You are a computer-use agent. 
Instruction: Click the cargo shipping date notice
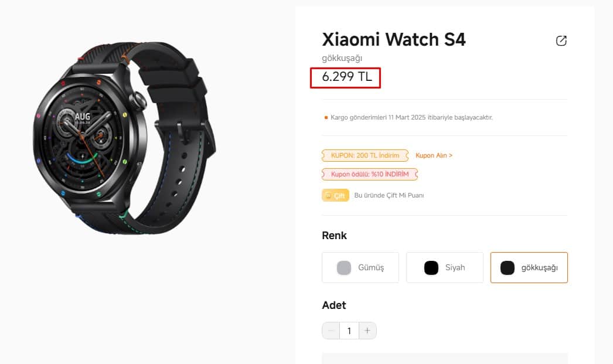point(411,117)
